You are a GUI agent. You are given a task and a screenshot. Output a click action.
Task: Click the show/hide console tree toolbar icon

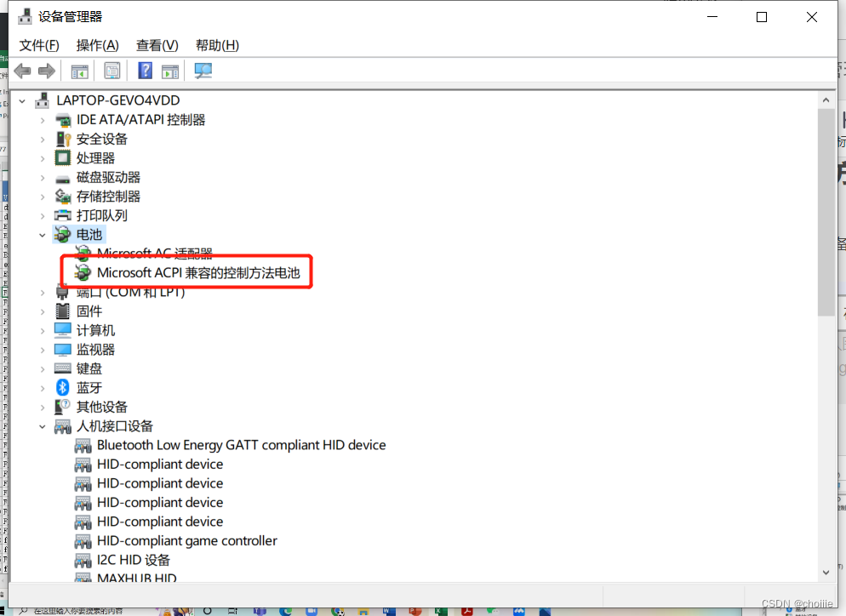(79, 71)
